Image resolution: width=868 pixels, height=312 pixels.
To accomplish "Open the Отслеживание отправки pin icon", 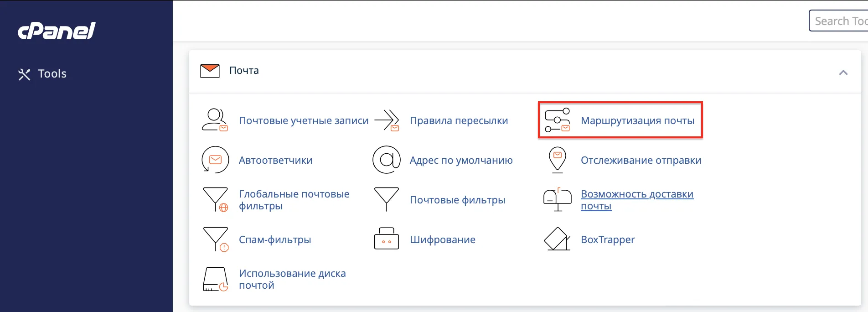I will click(557, 160).
